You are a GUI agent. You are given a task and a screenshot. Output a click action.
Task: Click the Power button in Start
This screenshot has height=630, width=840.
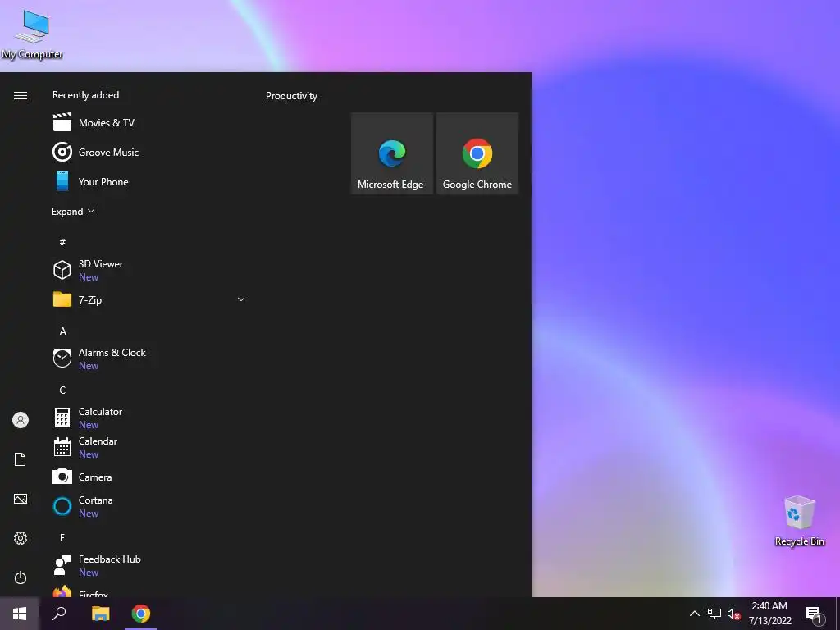[21, 577]
